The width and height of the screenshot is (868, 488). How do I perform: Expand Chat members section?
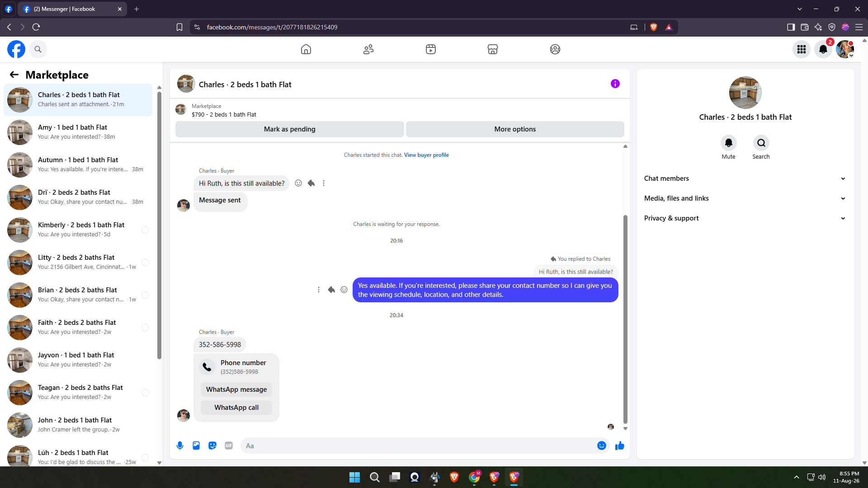point(745,178)
